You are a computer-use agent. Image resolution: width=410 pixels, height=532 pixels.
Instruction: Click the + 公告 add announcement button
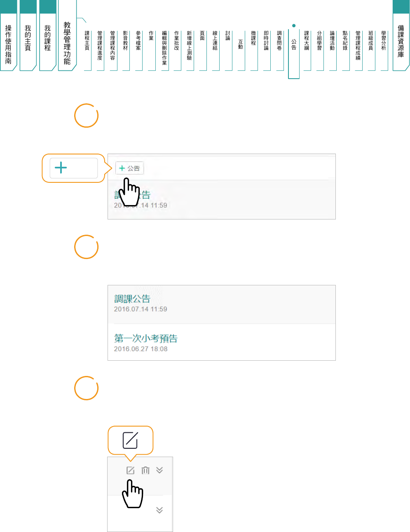129,168
